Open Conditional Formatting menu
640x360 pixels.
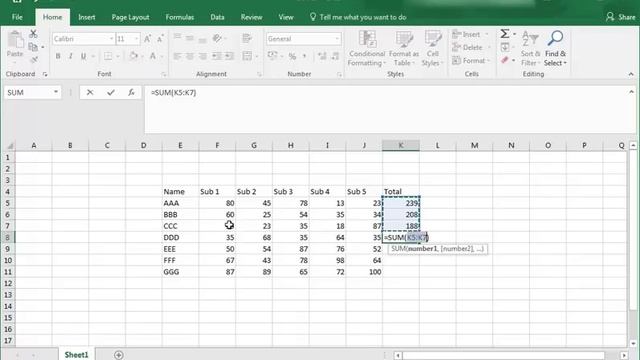coord(367,49)
